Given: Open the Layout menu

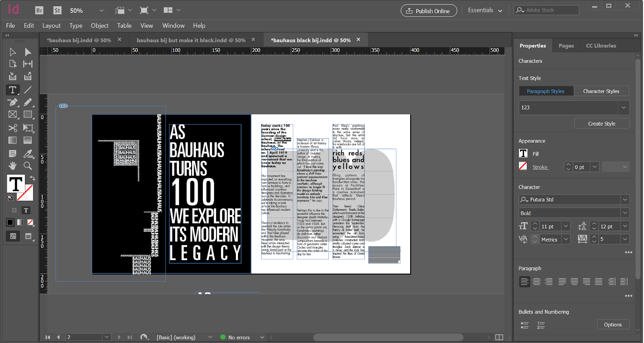Looking at the screenshot, I should click(x=52, y=25).
